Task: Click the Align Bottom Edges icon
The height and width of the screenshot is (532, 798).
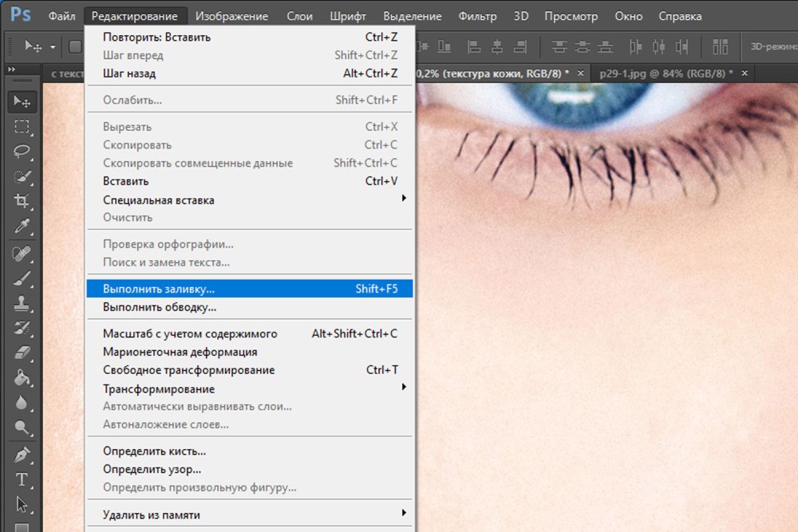Action: click(444, 47)
